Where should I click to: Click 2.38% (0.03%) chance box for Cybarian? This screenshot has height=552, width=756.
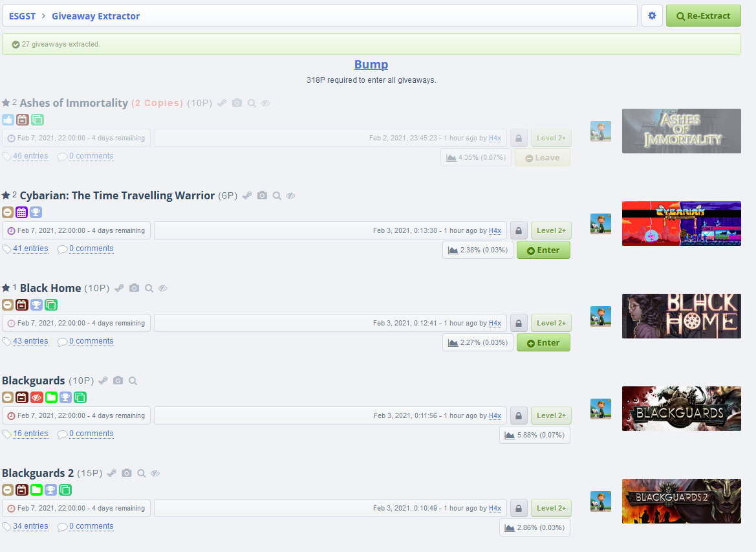[x=478, y=250]
